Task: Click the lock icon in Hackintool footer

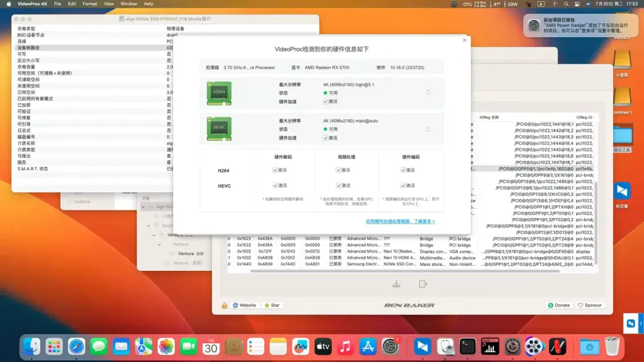Action: point(225,305)
